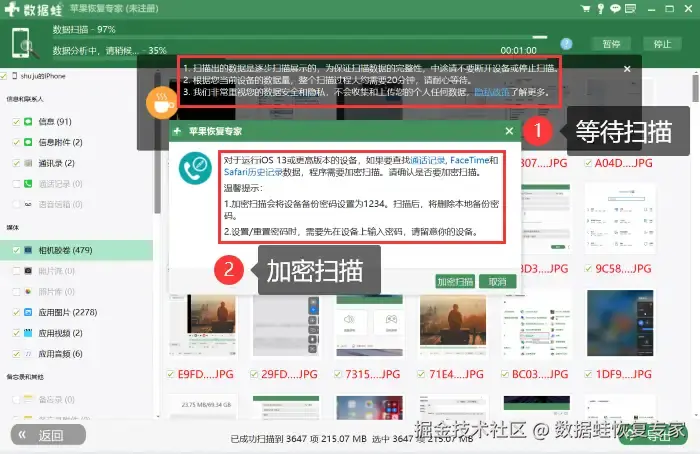Screen dimensions: 700x454
Task: Click the 照片流 camera icon
Action: 28,271
